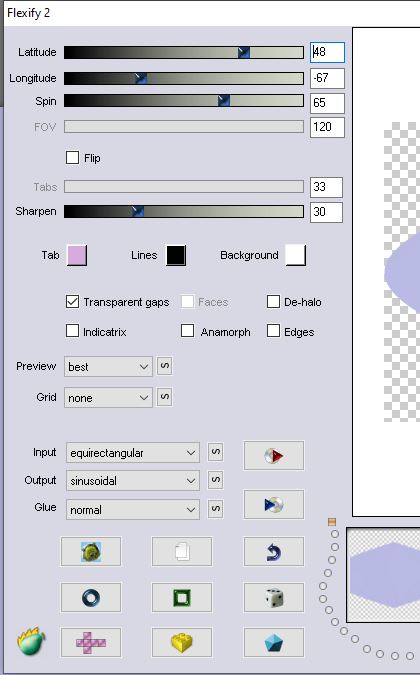This screenshot has width=420, height=675.
Task: Check the De-halo option
Action: point(273,302)
